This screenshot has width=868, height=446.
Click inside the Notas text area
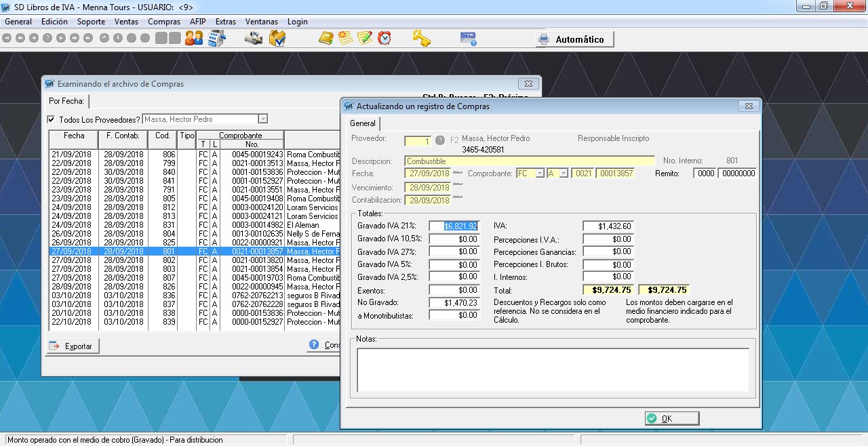553,369
